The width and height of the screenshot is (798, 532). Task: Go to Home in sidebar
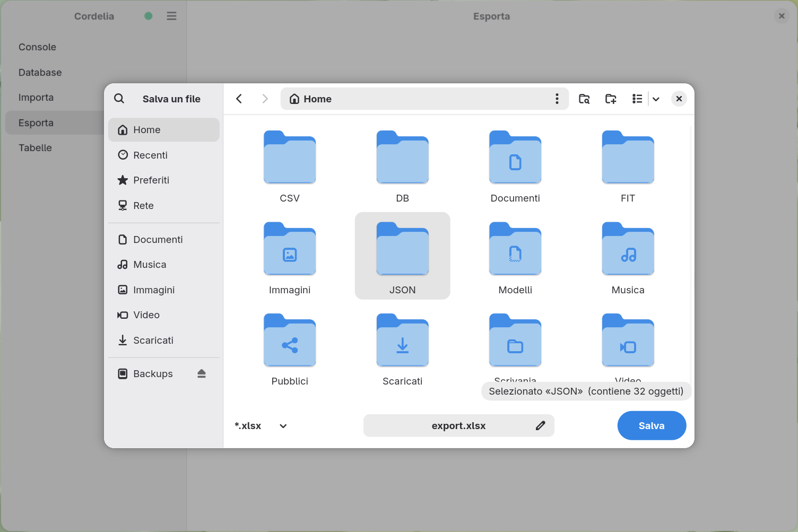pyautogui.click(x=164, y=130)
